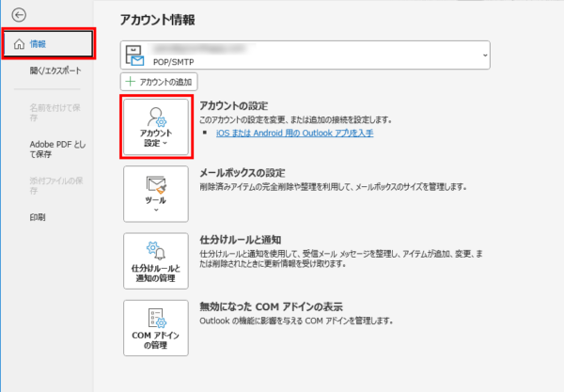
Task: Expand the chevron under アカウント設定
Action: click(165, 145)
